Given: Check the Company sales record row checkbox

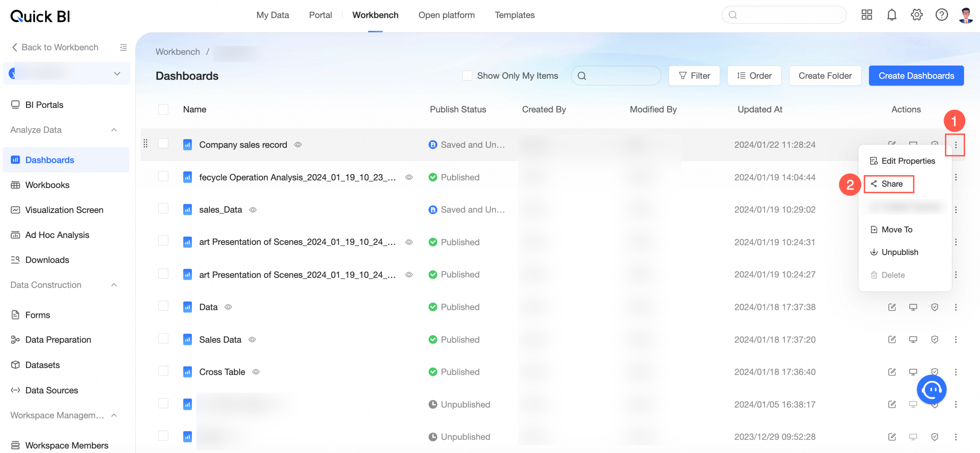Looking at the screenshot, I should point(163,143).
